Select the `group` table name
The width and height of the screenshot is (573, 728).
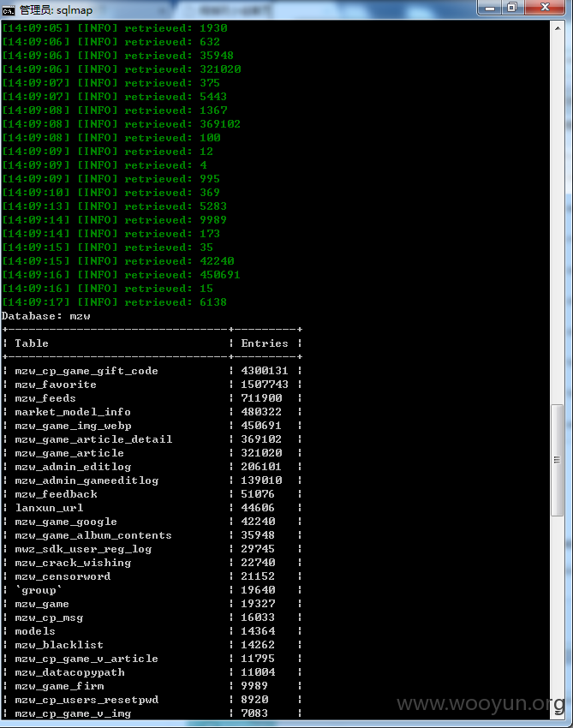click(39, 590)
